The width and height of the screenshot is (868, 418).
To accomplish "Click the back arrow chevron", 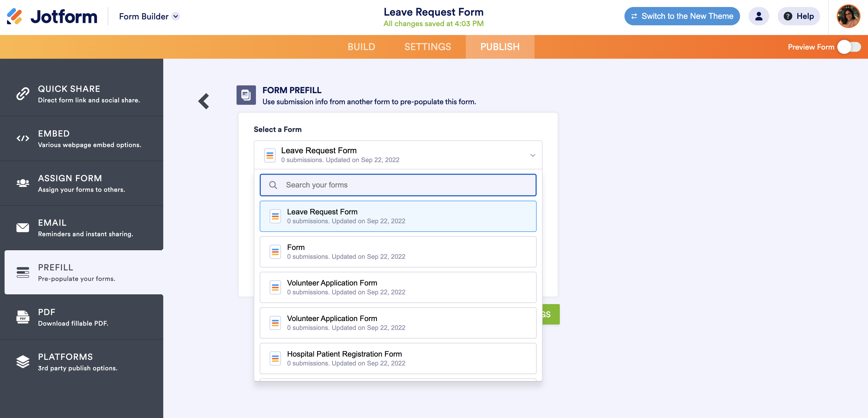I will [x=204, y=101].
